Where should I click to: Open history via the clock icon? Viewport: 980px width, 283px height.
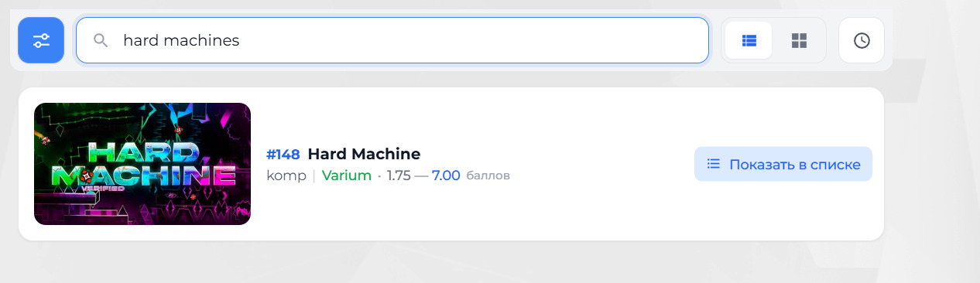tap(862, 40)
